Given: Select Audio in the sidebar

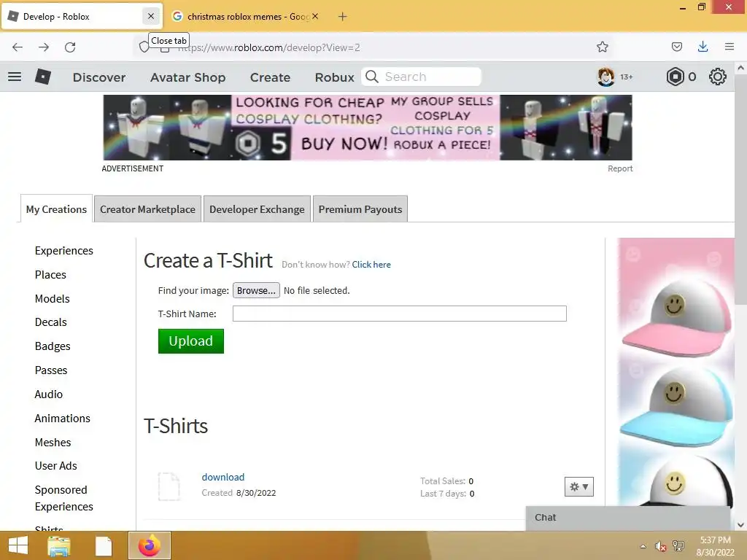Looking at the screenshot, I should pos(49,394).
